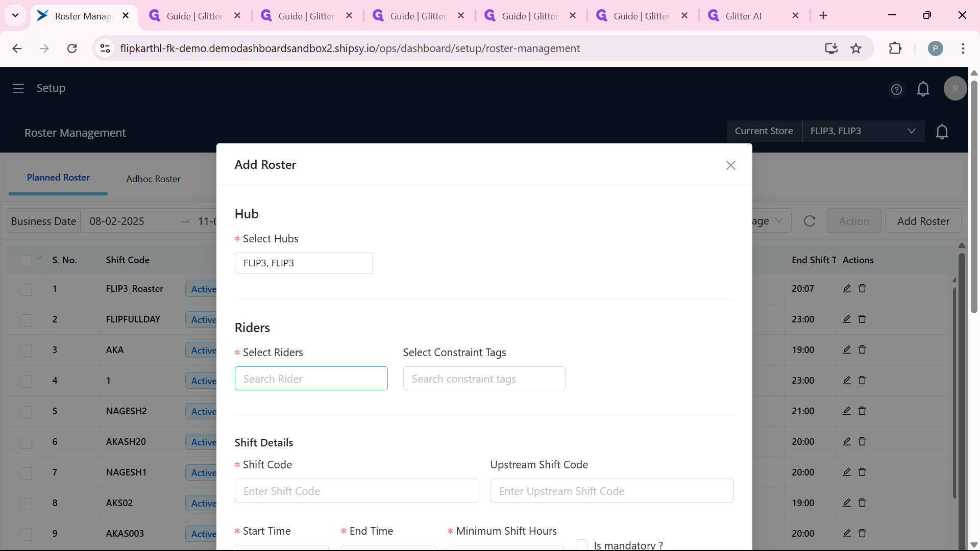980x551 pixels.
Task: Delete the FLIPFULLDAY row with trash icon
Action: click(x=862, y=319)
